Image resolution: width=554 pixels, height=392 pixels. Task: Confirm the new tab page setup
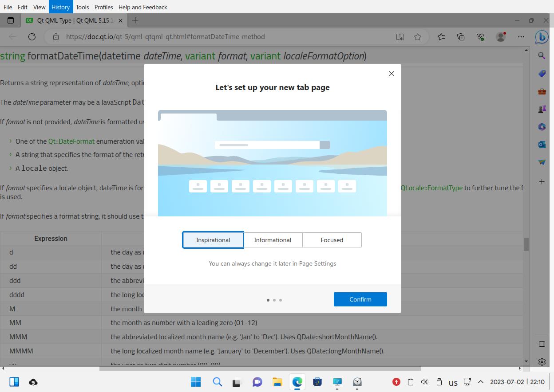pyautogui.click(x=360, y=299)
